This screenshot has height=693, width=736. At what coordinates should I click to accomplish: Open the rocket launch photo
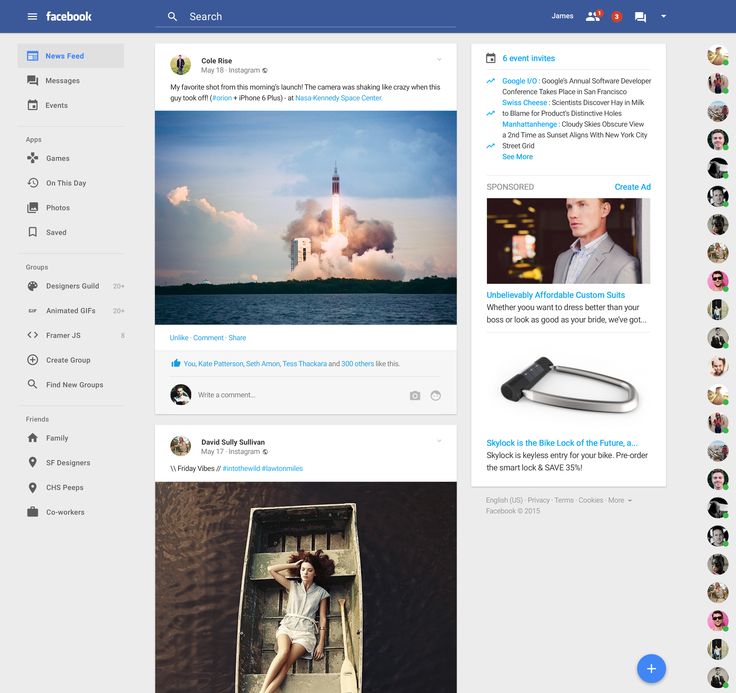(x=306, y=217)
